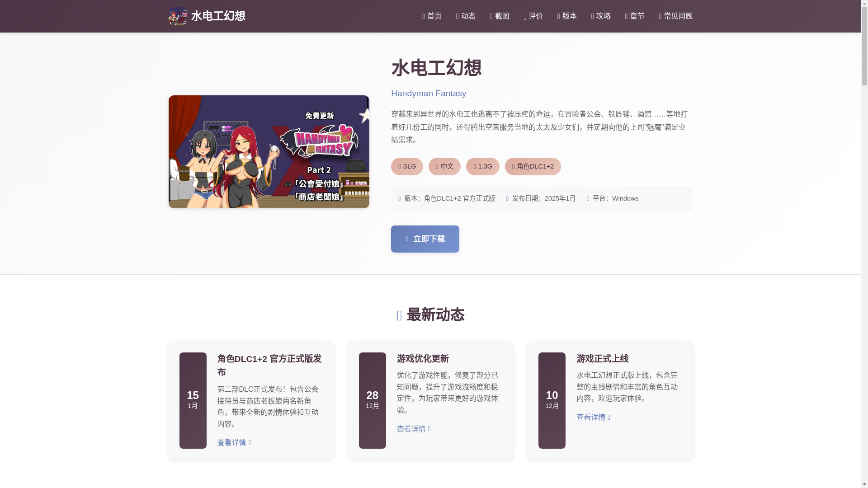Open the 章节 nav item

coord(635,16)
